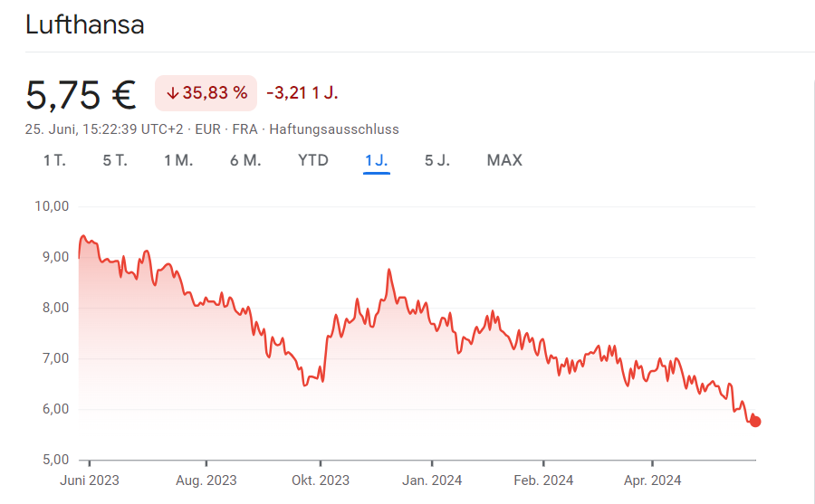Select the 1 J. range tab
The width and height of the screenshot is (815, 504).
point(377,160)
